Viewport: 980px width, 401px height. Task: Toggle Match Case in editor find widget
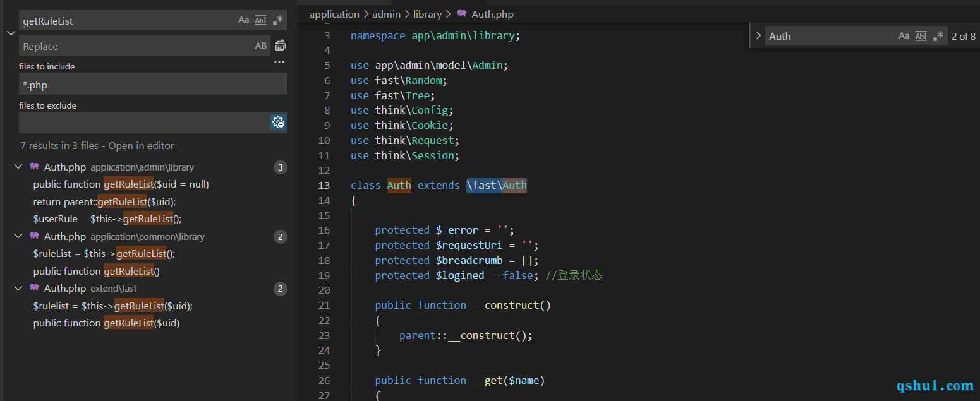[904, 36]
